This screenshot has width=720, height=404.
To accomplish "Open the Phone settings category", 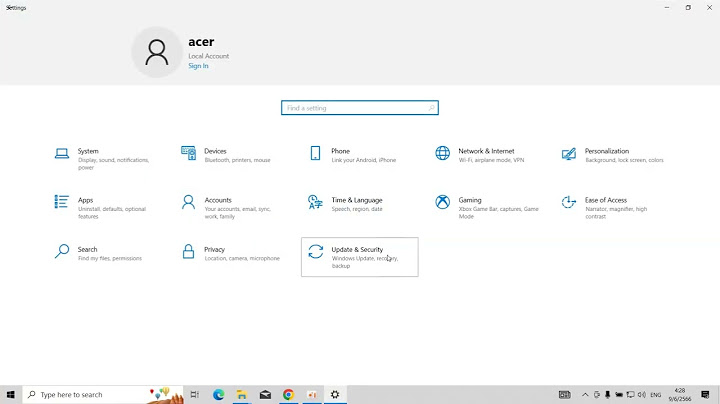I will (360, 155).
